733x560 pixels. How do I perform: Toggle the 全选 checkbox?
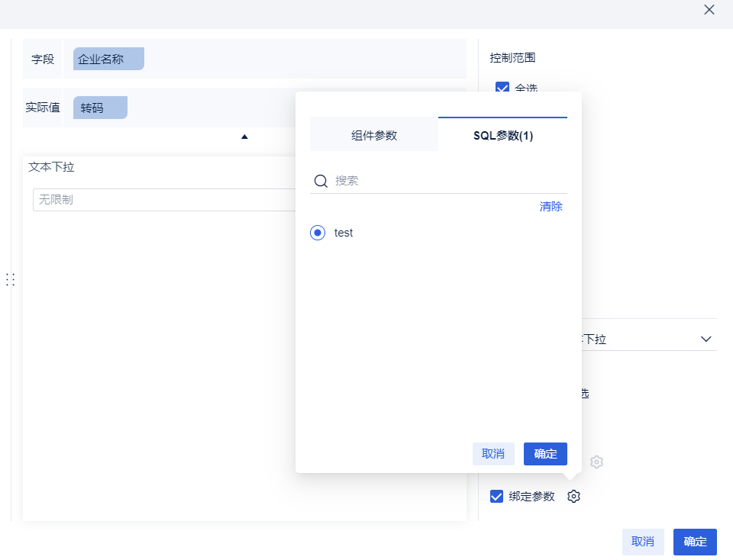502,88
